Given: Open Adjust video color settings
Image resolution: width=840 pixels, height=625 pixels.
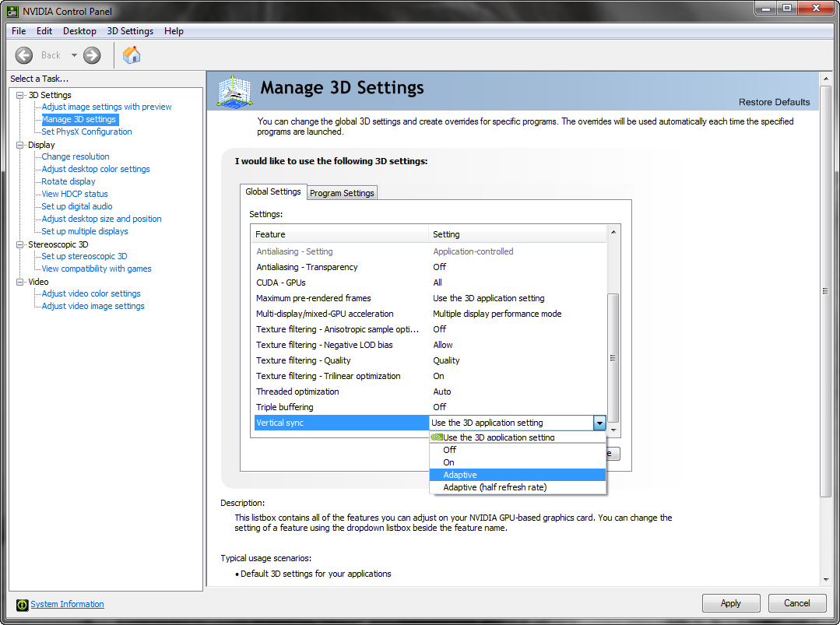Looking at the screenshot, I should 91,293.
